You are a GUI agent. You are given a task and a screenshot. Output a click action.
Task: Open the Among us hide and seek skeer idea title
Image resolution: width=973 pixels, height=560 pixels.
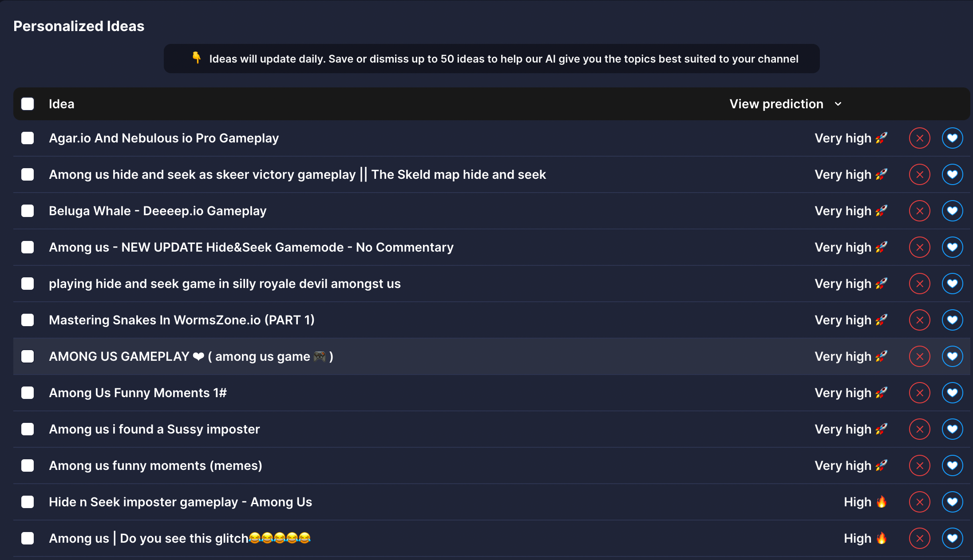click(297, 174)
